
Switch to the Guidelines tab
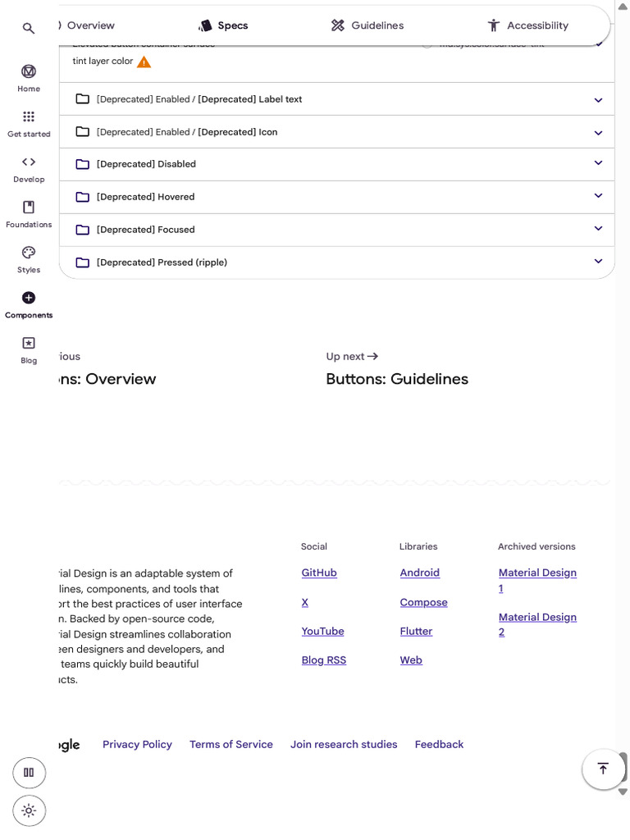[367, 25]
